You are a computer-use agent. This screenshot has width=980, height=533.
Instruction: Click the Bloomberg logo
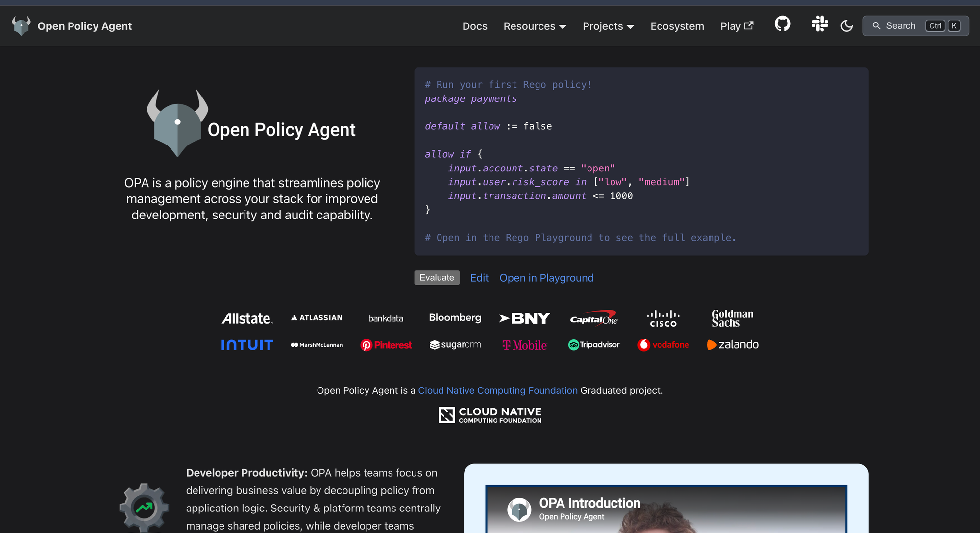click(455, 318)
